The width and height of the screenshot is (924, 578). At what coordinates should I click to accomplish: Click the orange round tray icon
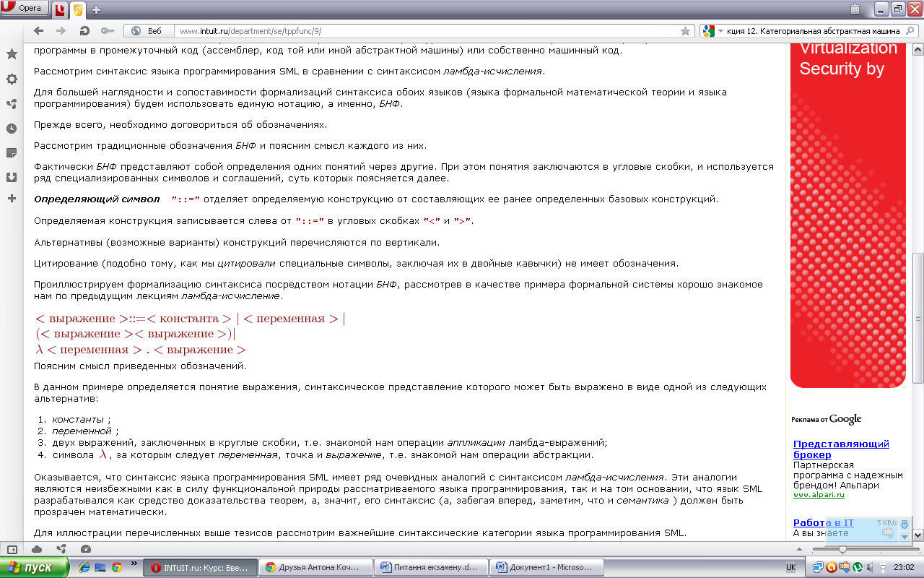(x=832, y=567)
